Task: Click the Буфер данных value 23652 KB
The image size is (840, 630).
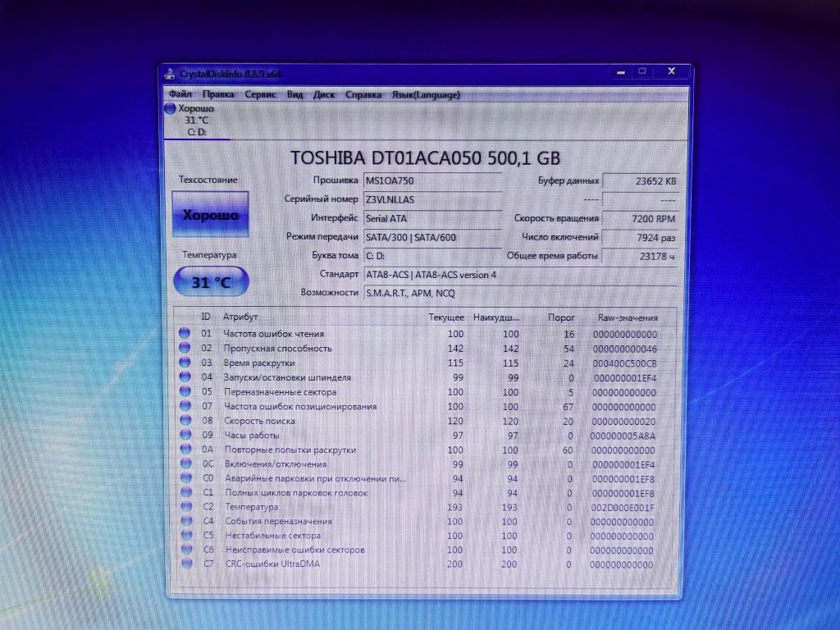Action: [640, 181]
